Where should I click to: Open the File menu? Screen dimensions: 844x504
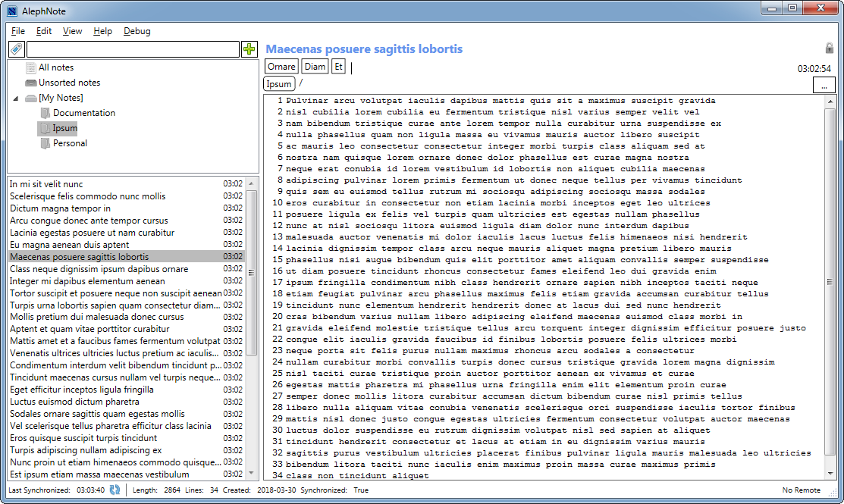pyautogui.click(x=17, y=31)
